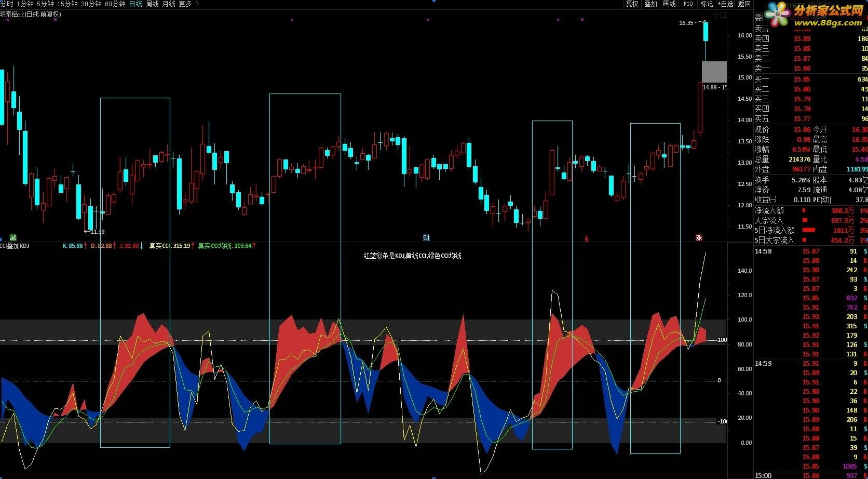Click the tick row with volume 1065
This screenshot has width=868, height=479.
(810, 466)
